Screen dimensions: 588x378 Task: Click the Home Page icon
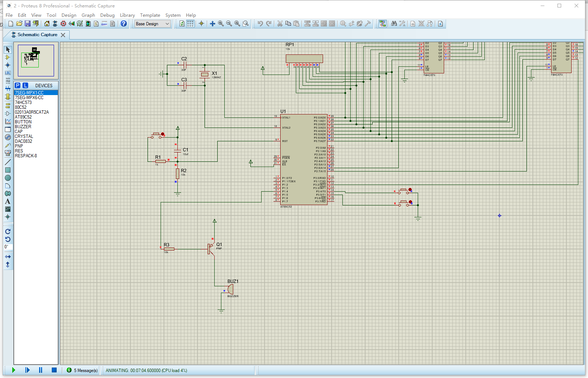47,23
